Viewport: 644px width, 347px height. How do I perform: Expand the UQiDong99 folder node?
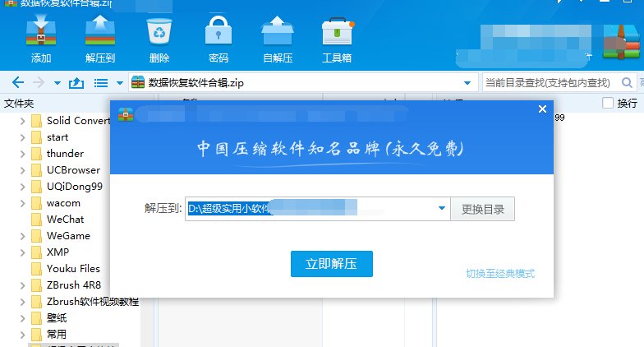(x=23, y=187)
